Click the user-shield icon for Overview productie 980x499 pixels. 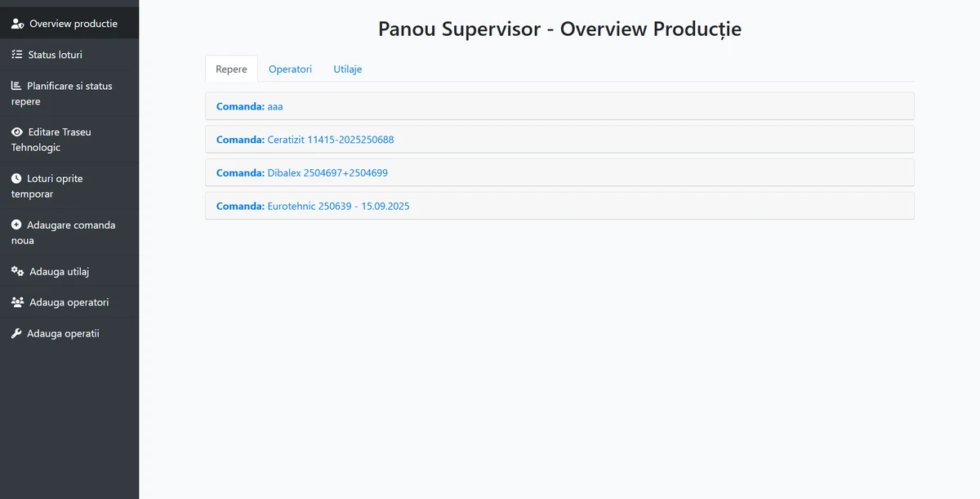(x=17, y=24)
